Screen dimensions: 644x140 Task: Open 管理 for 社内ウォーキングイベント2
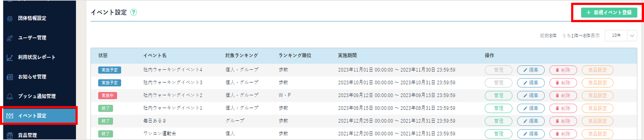pos(498,96)
